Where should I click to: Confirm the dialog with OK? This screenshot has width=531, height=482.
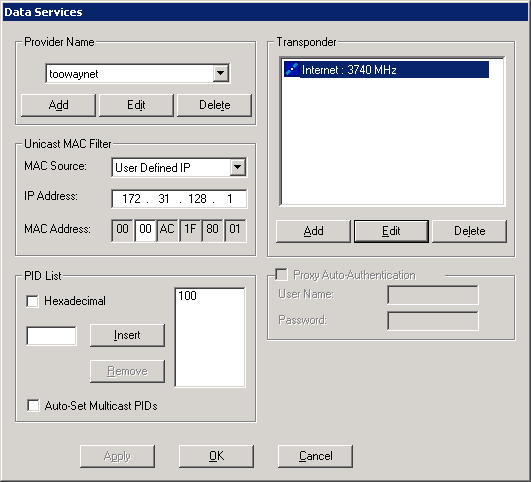(216, 456)
